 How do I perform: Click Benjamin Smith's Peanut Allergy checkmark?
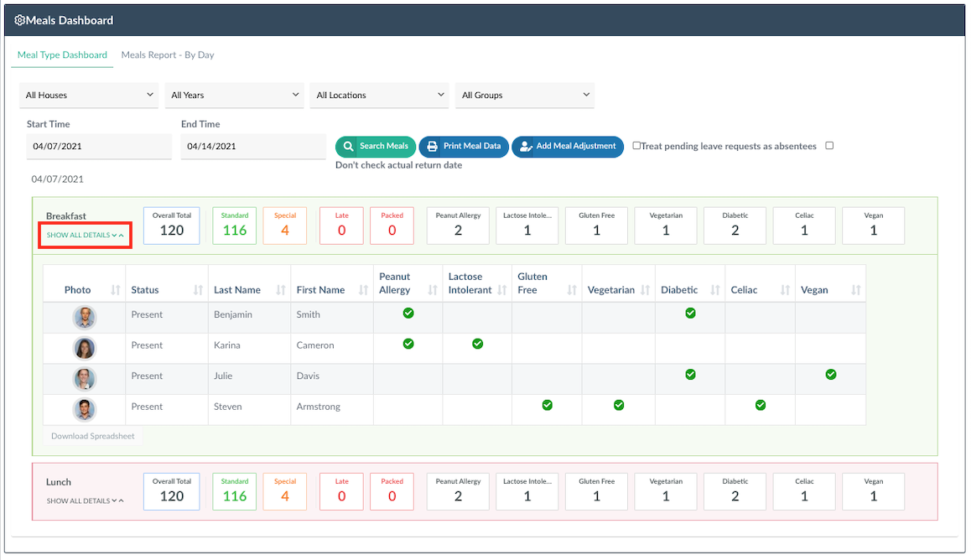[408, 313]
